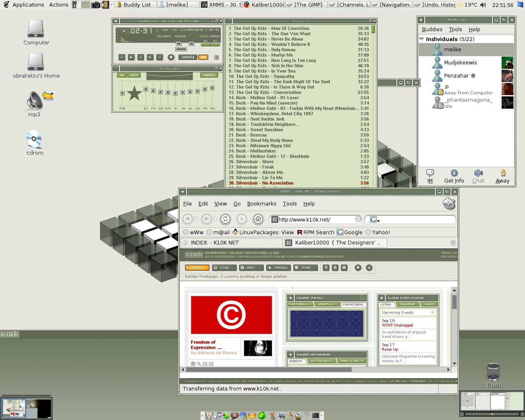Toggle XMMS Repeat (REP) button
The height and width of the screenshot is (420, 525).
click(203, 57)
